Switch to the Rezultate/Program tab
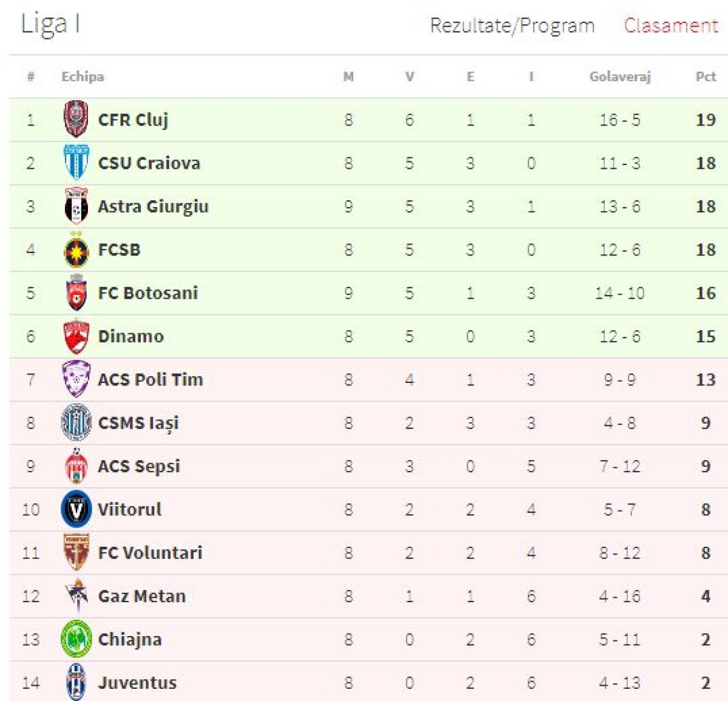 (512, 25)
